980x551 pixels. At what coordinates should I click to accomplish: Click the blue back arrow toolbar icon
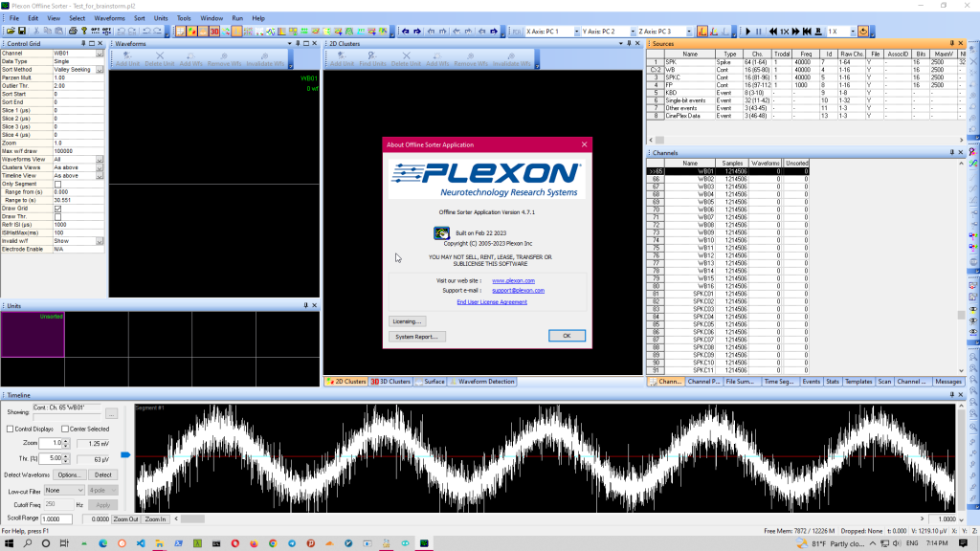point(406,31)
